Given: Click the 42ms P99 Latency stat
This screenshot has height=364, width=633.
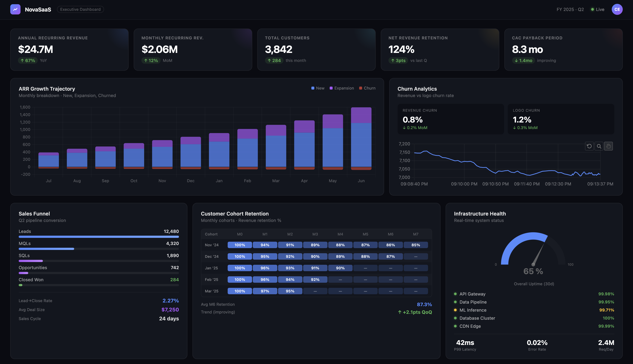Looking at the screenshot, I should (465, 345).
